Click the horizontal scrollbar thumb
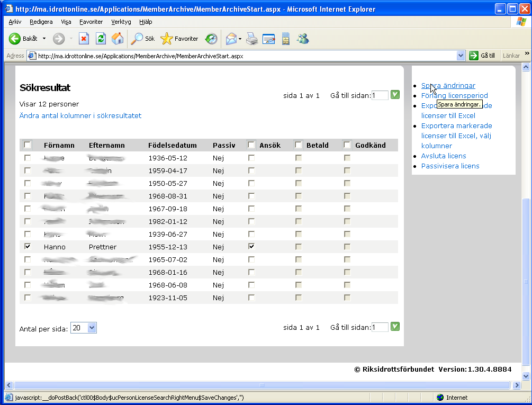 pyautogui.click(x=262, y=385)
